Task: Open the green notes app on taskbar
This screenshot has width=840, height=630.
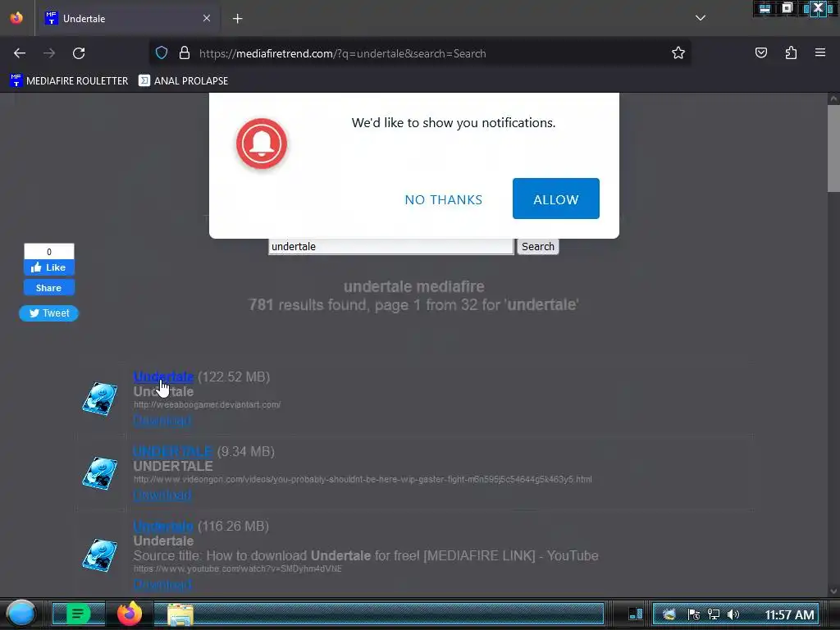Action: click(x=78, y=614)
